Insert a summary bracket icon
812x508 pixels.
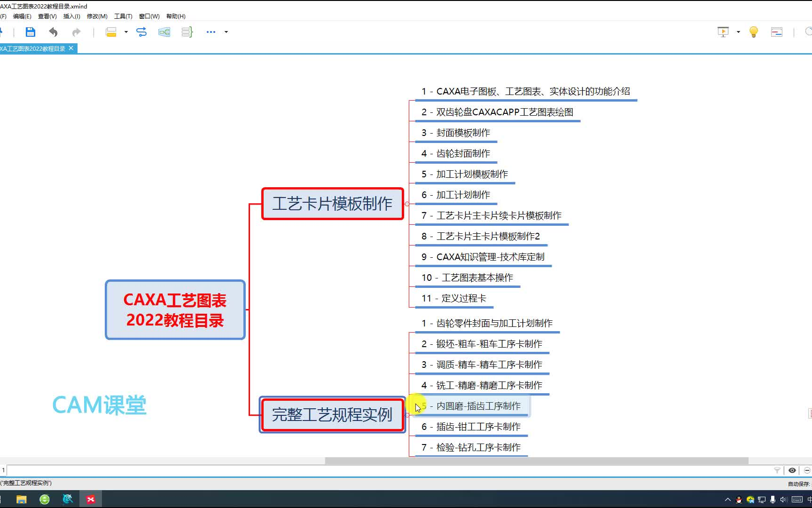(187, 32)
